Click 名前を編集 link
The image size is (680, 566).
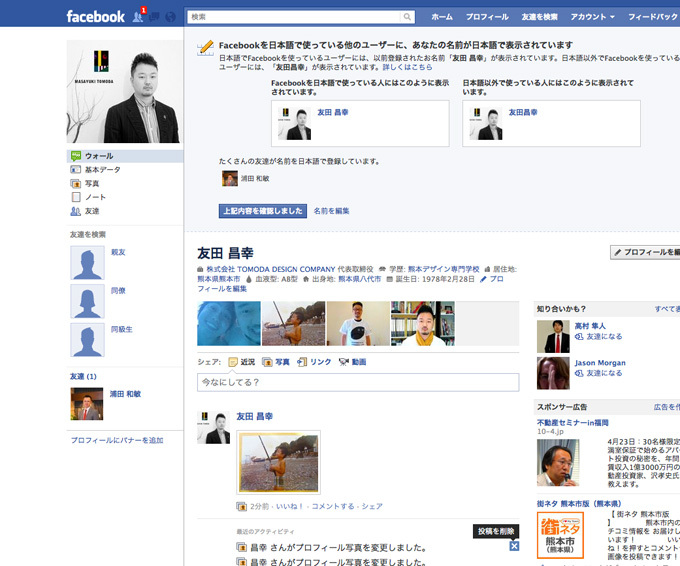coord(331,211)
